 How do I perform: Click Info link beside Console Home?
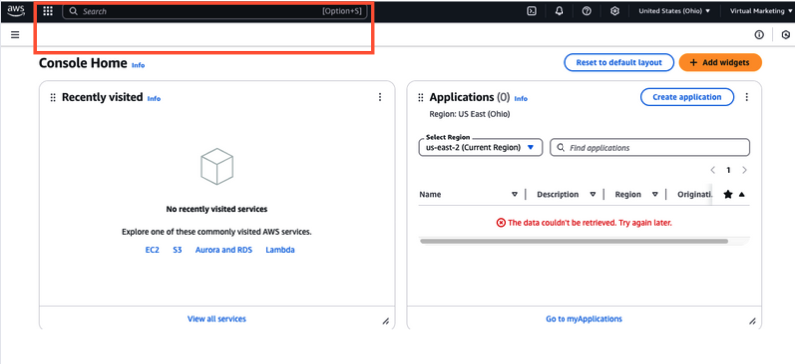coord(138,65)
